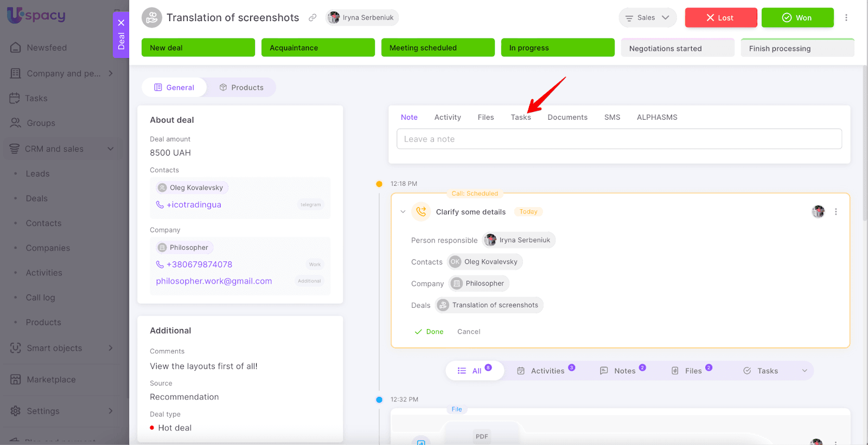Click into the Leave a note field
Viewport: 868px width, 445px height.
coord(619,139)
